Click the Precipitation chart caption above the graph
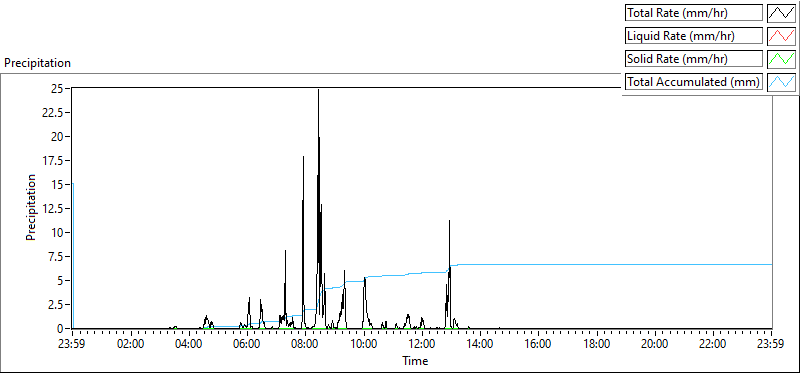 coord(38,63)
